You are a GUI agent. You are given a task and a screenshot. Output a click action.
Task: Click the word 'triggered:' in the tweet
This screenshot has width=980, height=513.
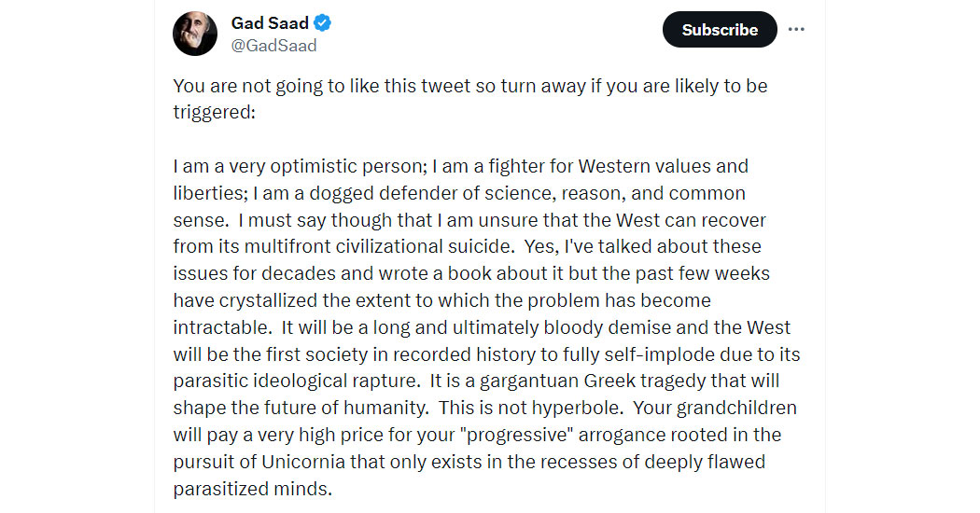[215, 113]
